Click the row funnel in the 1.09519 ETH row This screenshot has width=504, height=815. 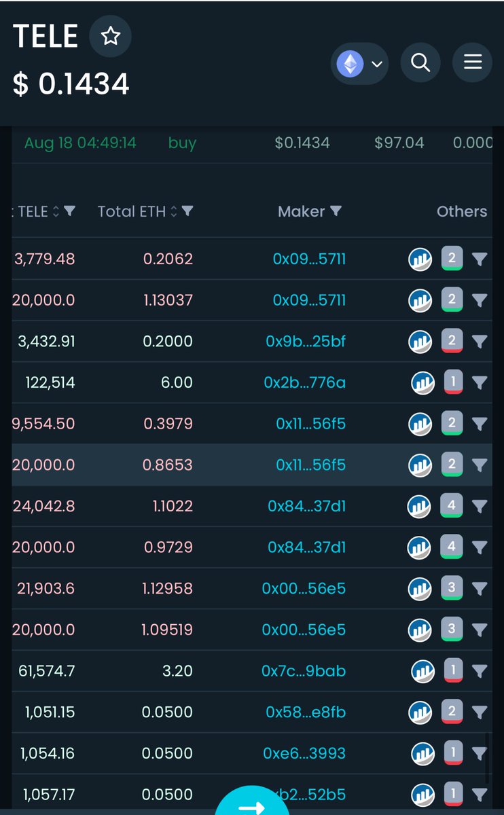coord(480,630)
